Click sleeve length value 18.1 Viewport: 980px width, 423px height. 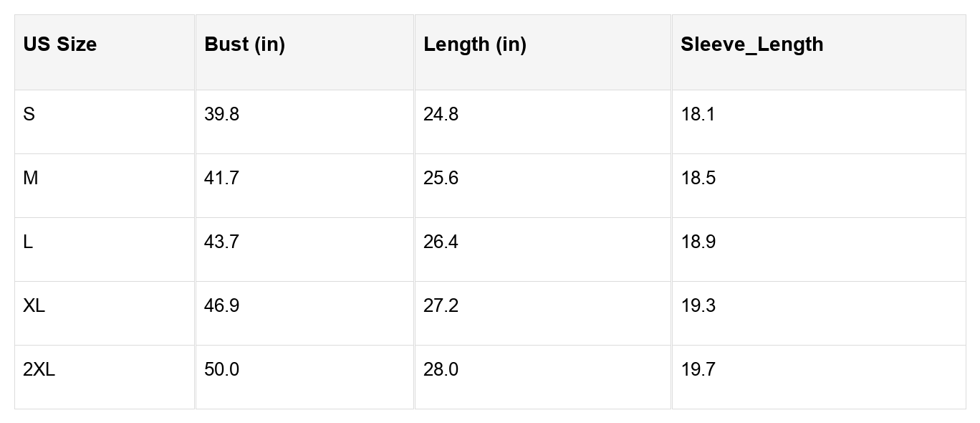(698, 115)
